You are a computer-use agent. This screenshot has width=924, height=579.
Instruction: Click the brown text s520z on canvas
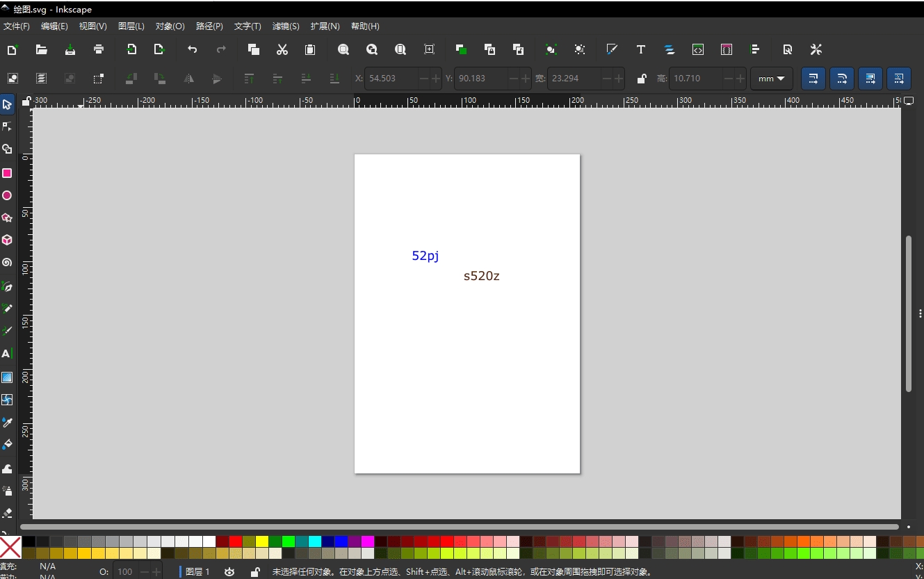point(482,276)
